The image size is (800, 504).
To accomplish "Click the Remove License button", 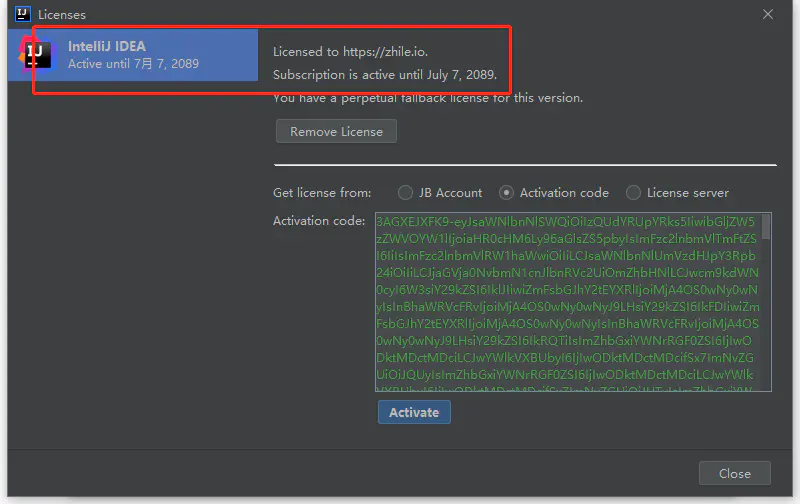I will point(336,132).
